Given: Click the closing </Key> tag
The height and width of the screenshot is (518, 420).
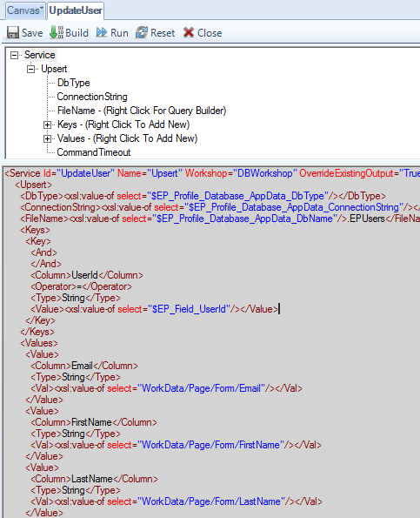Looking at the screenshot, I should click(40, 320).
